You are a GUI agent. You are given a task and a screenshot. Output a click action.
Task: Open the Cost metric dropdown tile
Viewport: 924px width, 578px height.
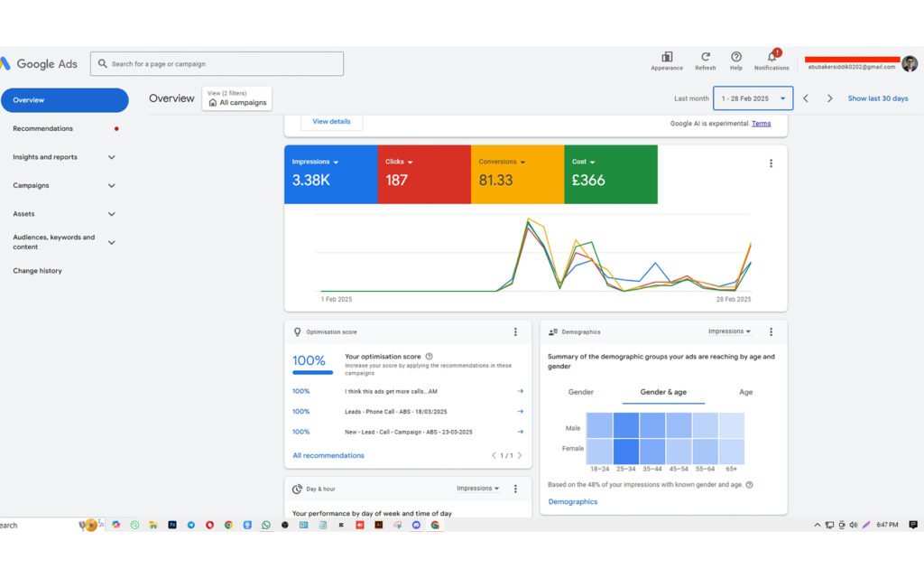611,174
